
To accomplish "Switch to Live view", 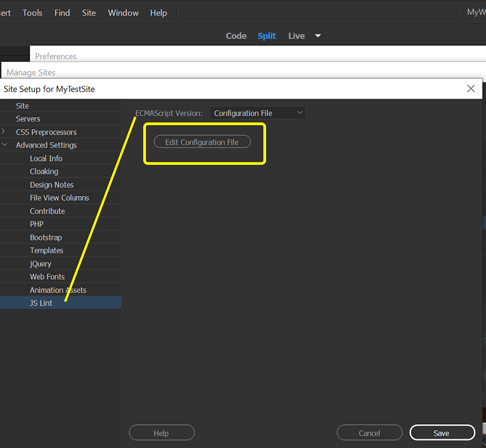I will (296, 36).
